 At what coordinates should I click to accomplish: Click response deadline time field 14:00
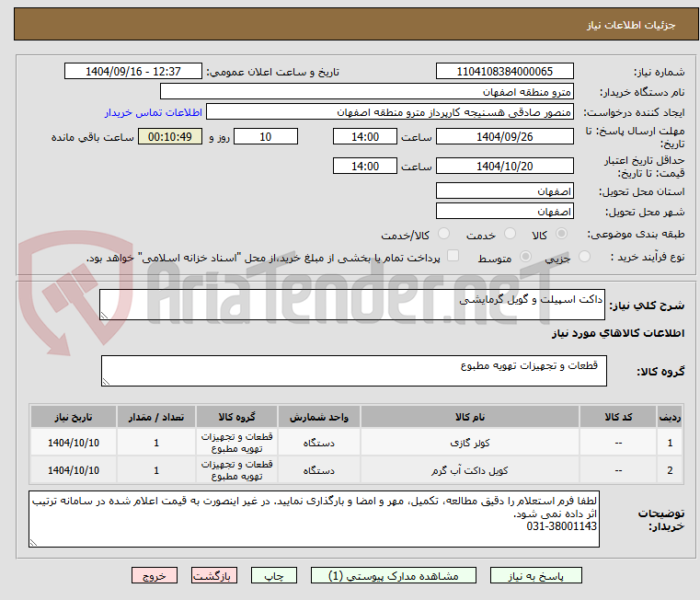point(365,137)
